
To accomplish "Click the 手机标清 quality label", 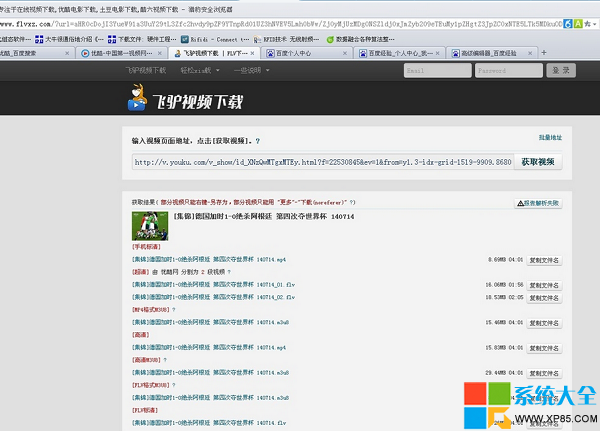I will tap(146, 247).
